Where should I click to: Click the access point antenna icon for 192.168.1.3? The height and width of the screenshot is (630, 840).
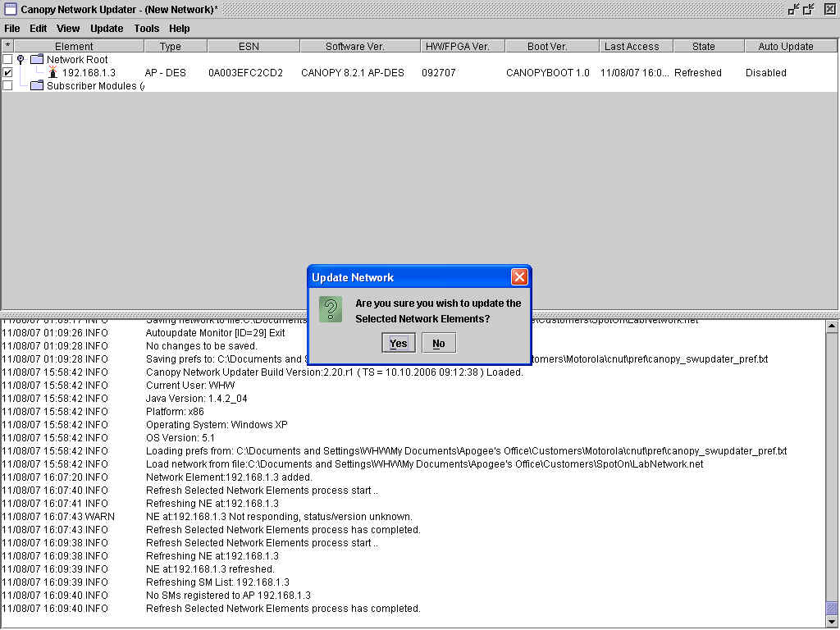pos(52,72)
